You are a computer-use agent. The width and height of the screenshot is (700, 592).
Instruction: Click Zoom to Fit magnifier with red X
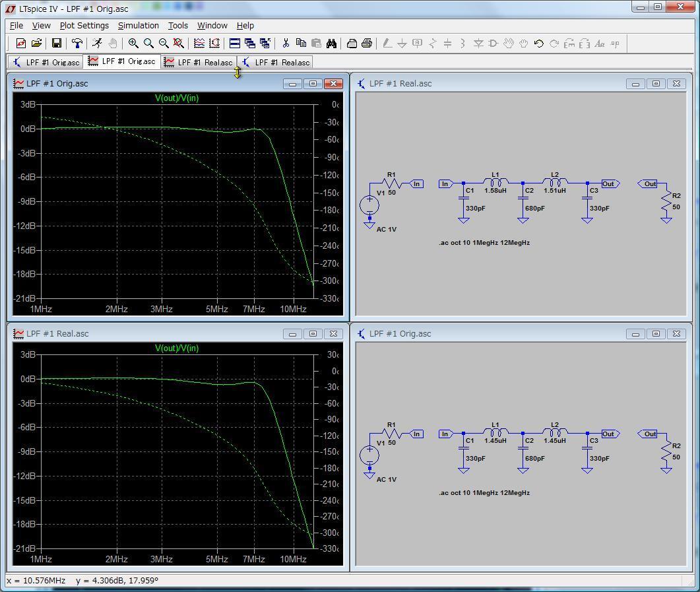pos(178,44)
